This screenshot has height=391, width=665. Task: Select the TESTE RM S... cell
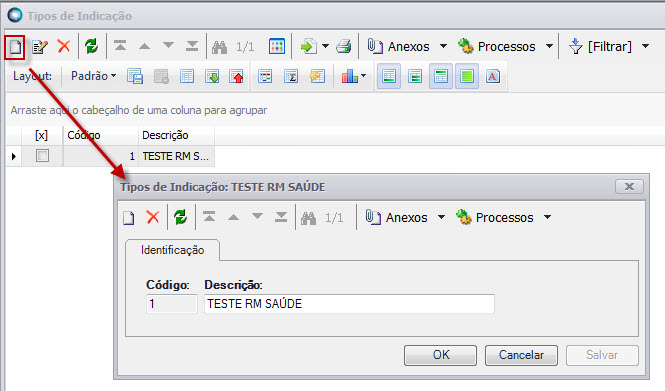[x=176, y=156]
